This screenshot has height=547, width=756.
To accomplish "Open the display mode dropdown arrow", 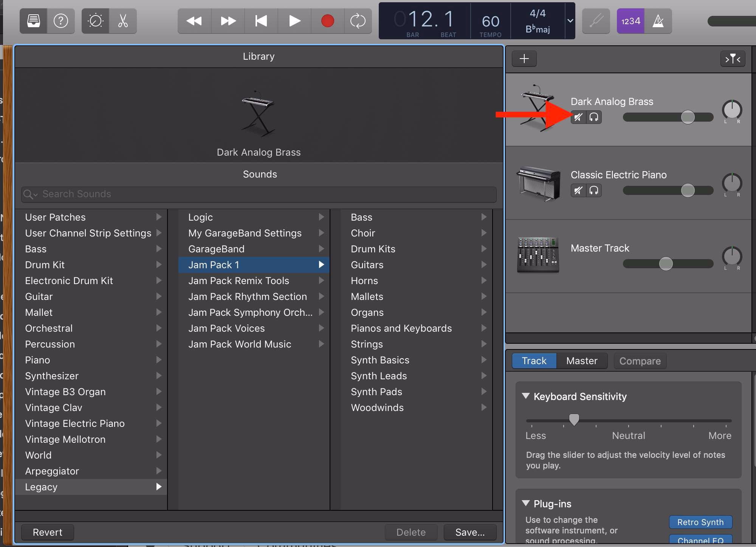I will [x=570, y=21].
